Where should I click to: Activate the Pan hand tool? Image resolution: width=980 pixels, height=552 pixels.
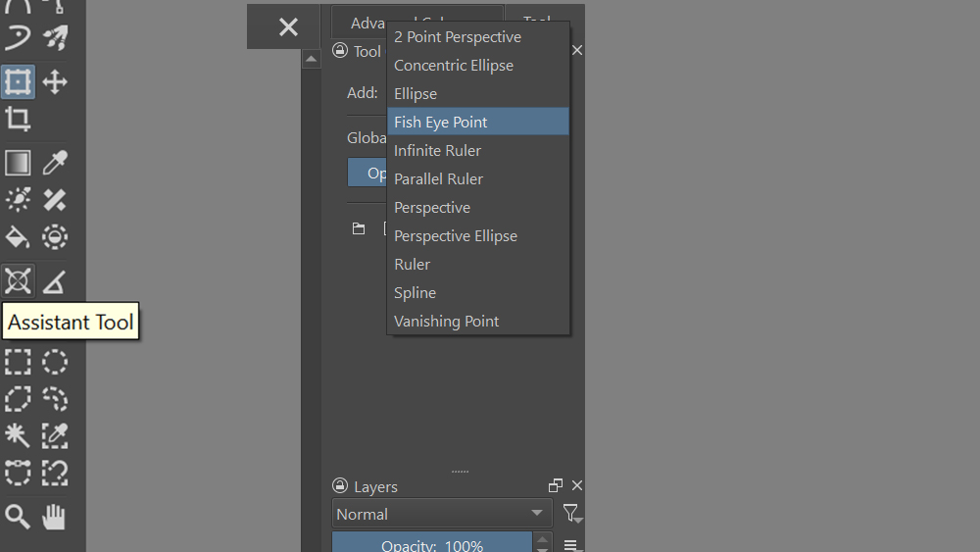coord(55,517)
